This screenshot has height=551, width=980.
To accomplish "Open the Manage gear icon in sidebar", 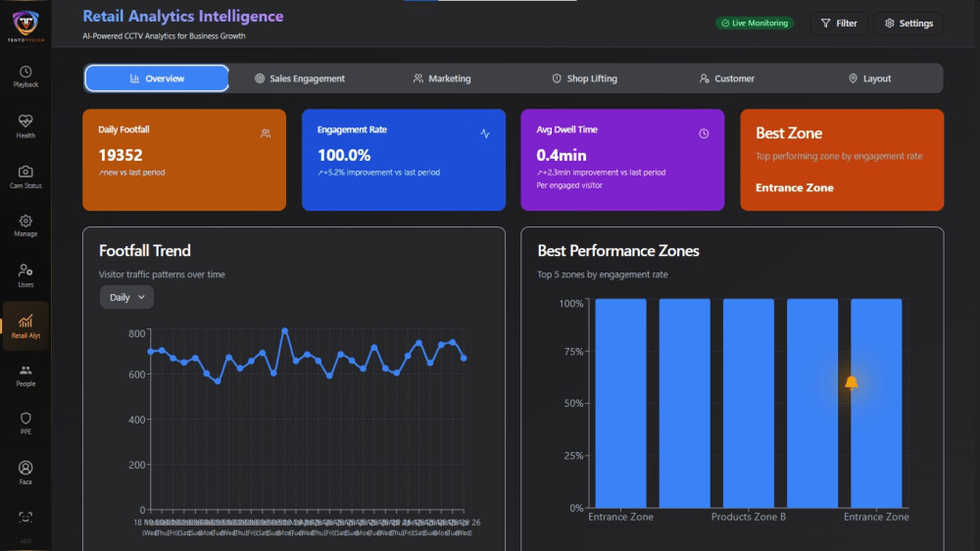I will 25,225.
